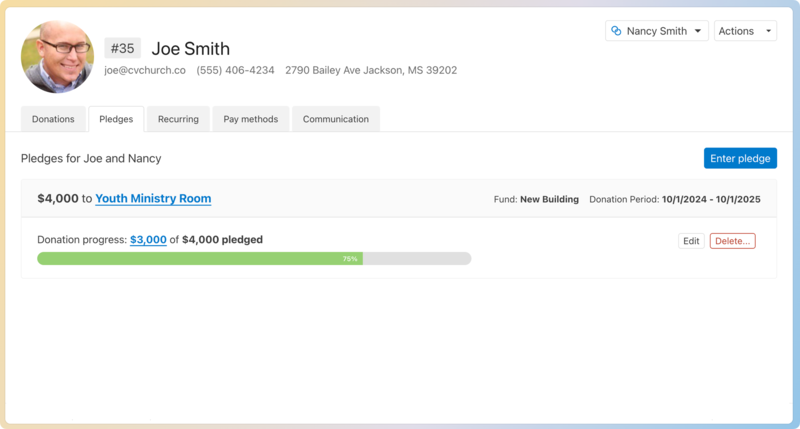Click the $3,000 donation progress link
The width and height of the screenshot is (800, 429).
[148, 240]
